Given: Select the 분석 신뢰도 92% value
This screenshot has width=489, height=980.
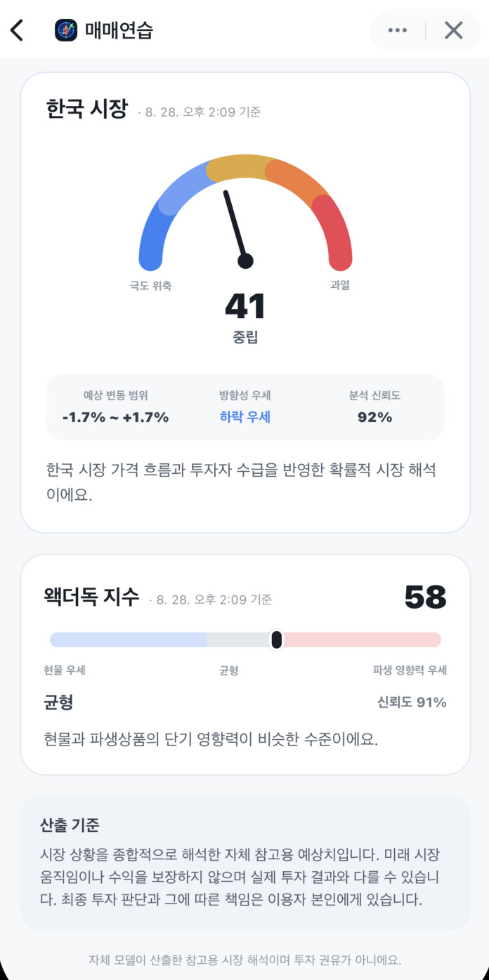Looking at the screenshot, I should [x=374, y=417].
